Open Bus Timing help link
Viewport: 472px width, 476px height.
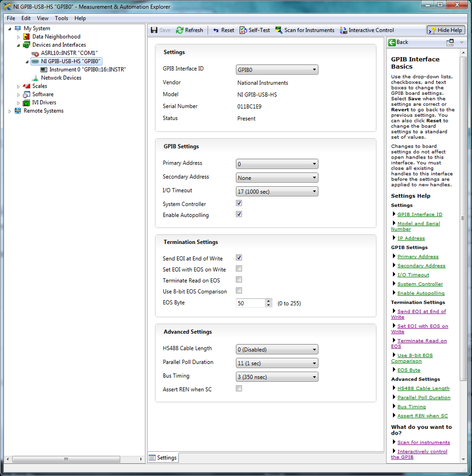coord(412,407)
